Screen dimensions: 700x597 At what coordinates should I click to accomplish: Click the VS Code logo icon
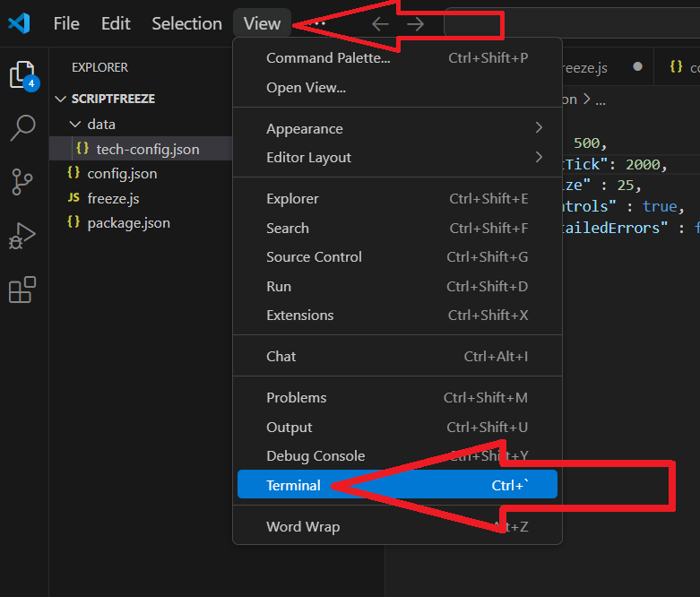click(19, 23)
